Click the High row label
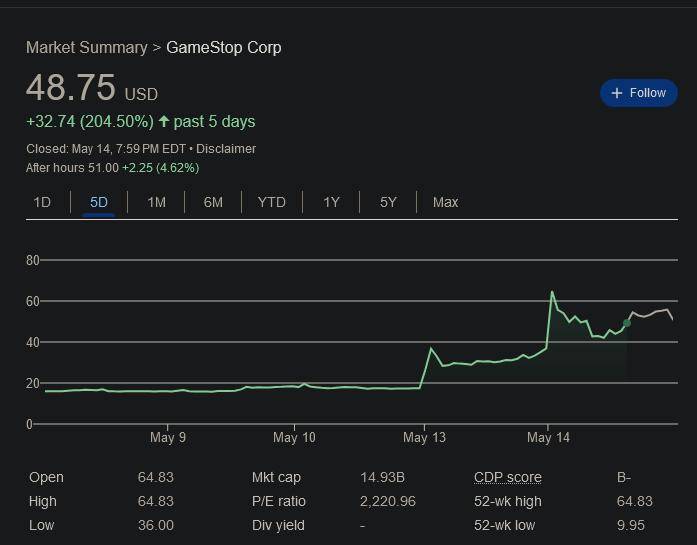The image size is (697, 545). coord(43,501)
